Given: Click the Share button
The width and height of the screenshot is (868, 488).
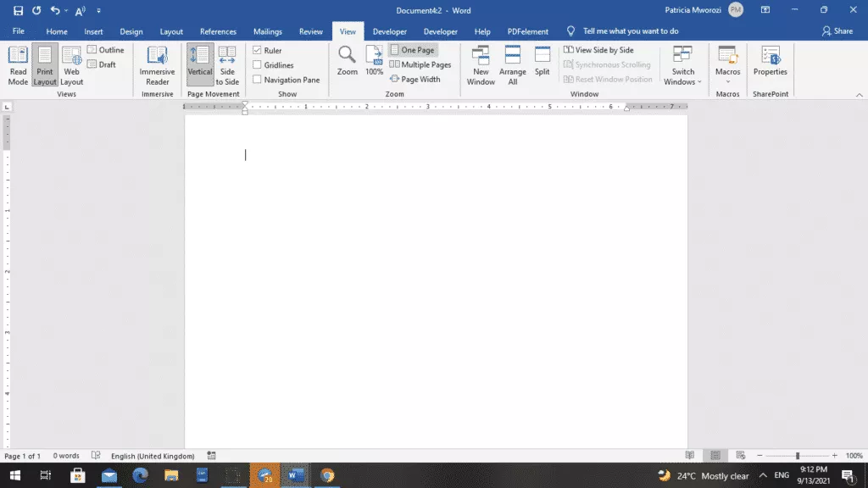Looking at the screenshot, I should pyautogui.click(x=837, y=31).
